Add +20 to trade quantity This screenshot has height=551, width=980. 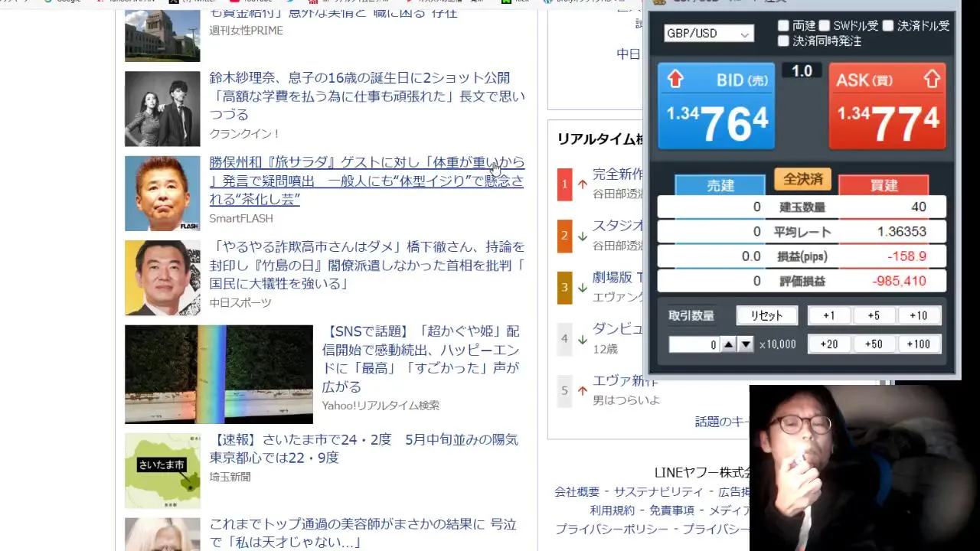829,344
